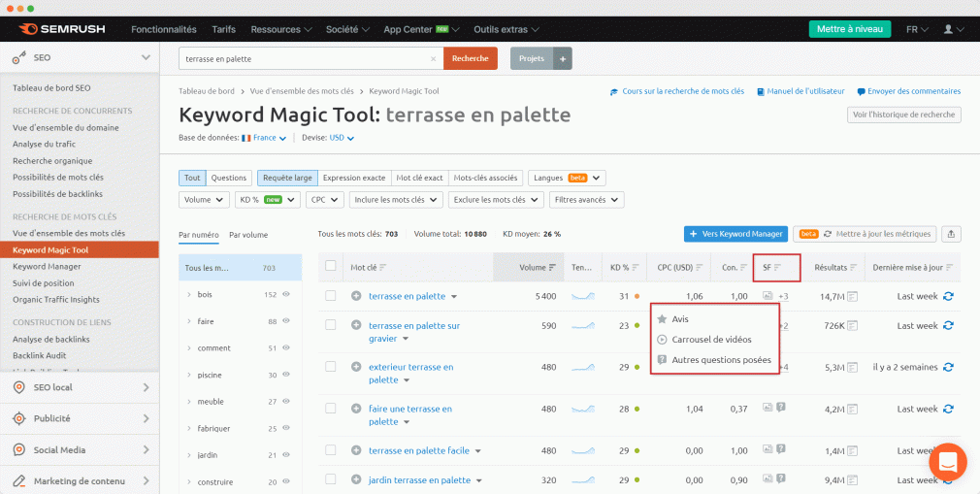
Task: Check the terrasse en palette sur gravier checkbox
Action: click(x=331, y=324)
